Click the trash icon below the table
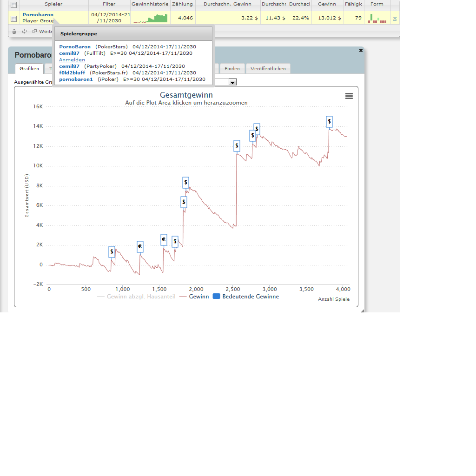This screenshot has height=476, width=476. (14, 32)
